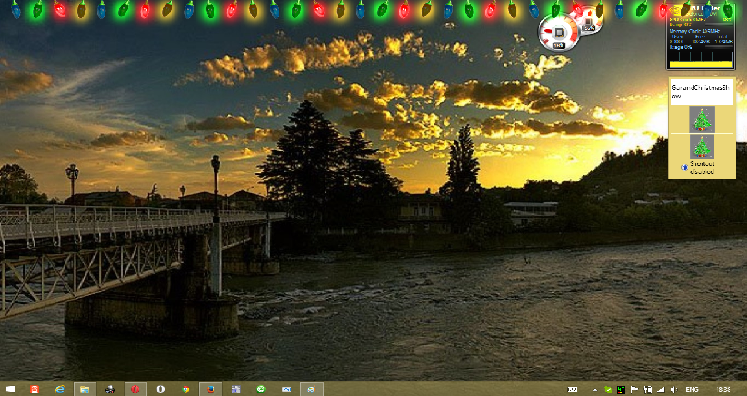Image resolution: width=747 pixels, height=396 pixels.
Task: Open the blue-white window taskbar icon
Action: tap(286, 389)
